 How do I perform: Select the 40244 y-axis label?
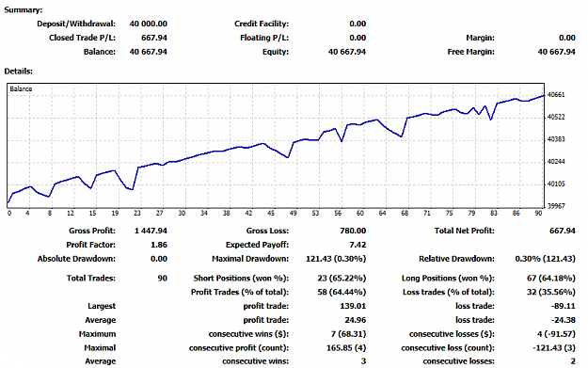tap(556, 162)
